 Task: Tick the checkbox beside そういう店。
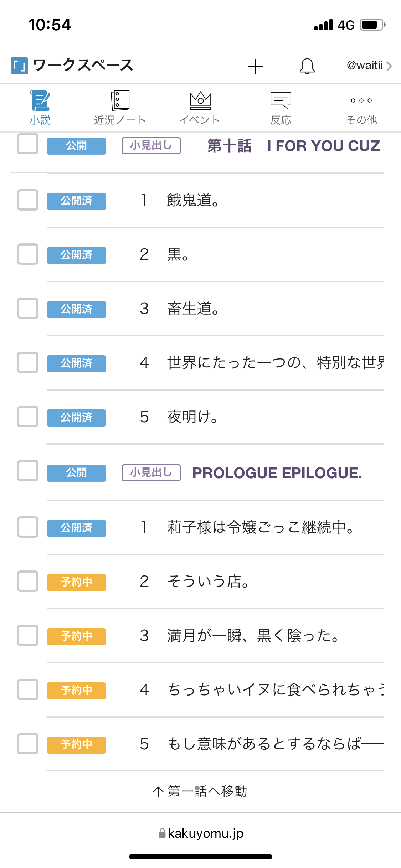(x=28, y=581)
